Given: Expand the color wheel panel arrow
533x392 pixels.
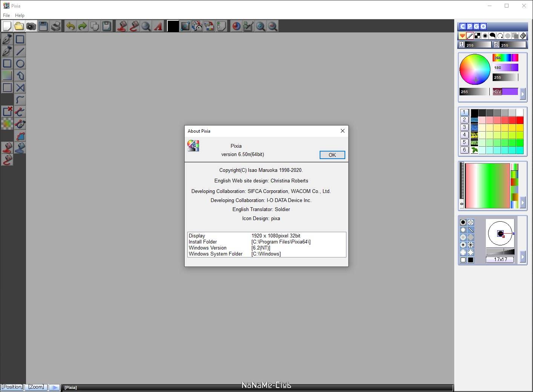Looking at the screenshot, I should click(x=523, y=94).
